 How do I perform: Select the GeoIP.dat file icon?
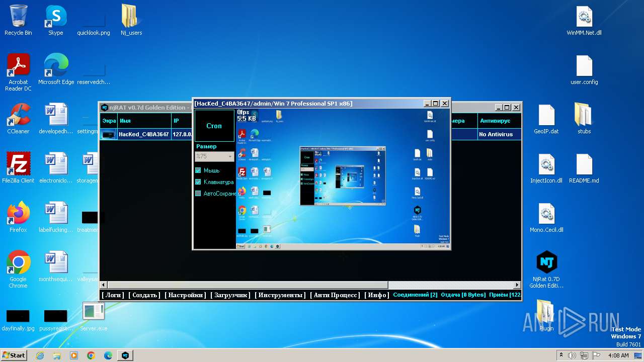[x=546, y=119]
